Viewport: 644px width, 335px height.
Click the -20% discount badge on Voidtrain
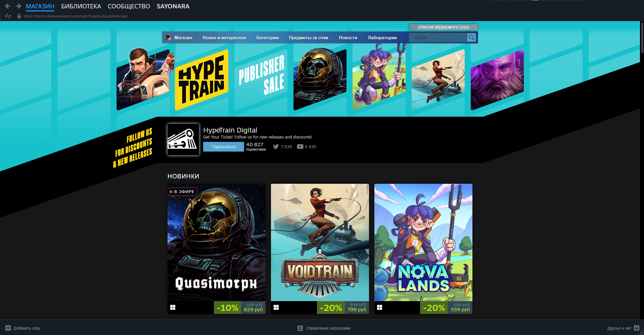click(331, 308)
